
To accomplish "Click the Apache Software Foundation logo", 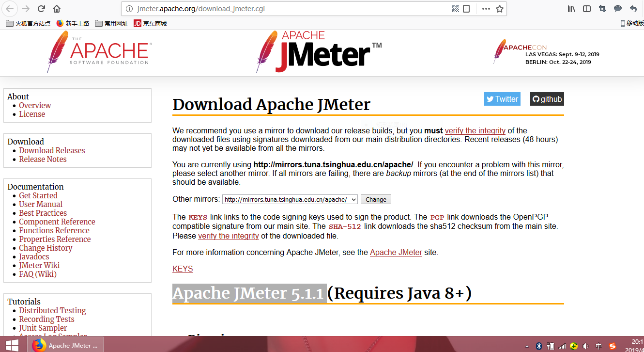I will 99,51.
